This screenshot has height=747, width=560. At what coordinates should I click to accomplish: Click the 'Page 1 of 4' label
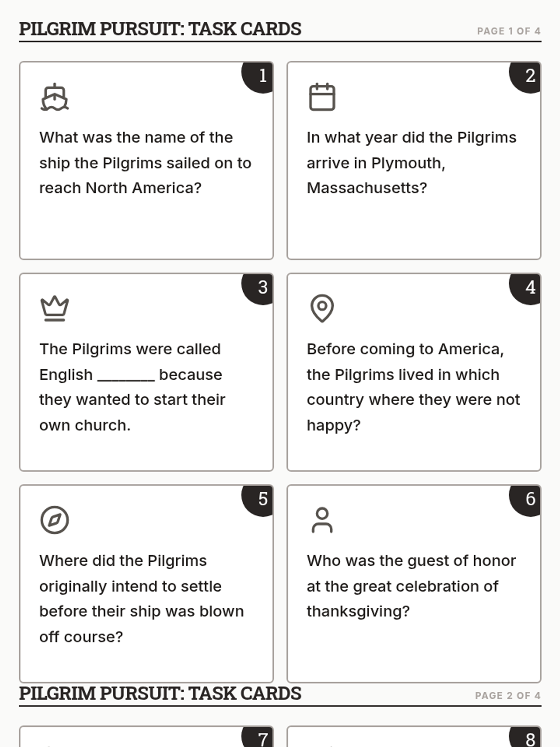coord(509,31)
